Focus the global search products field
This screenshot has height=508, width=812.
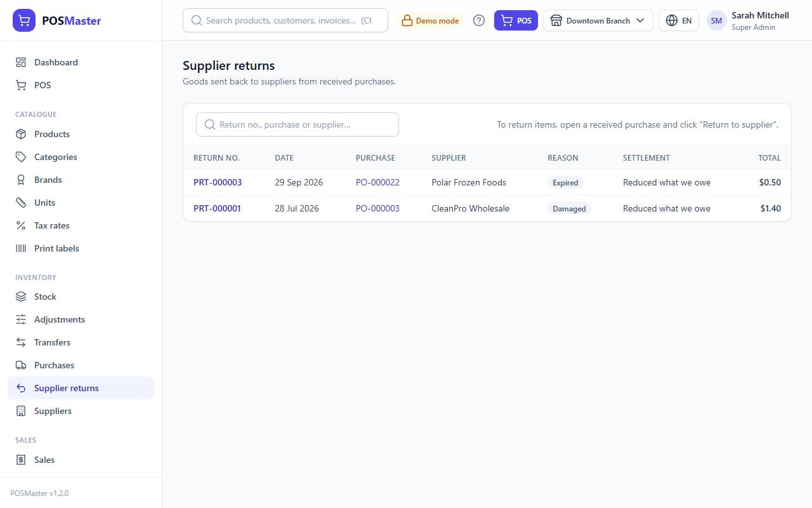[285, 20]
